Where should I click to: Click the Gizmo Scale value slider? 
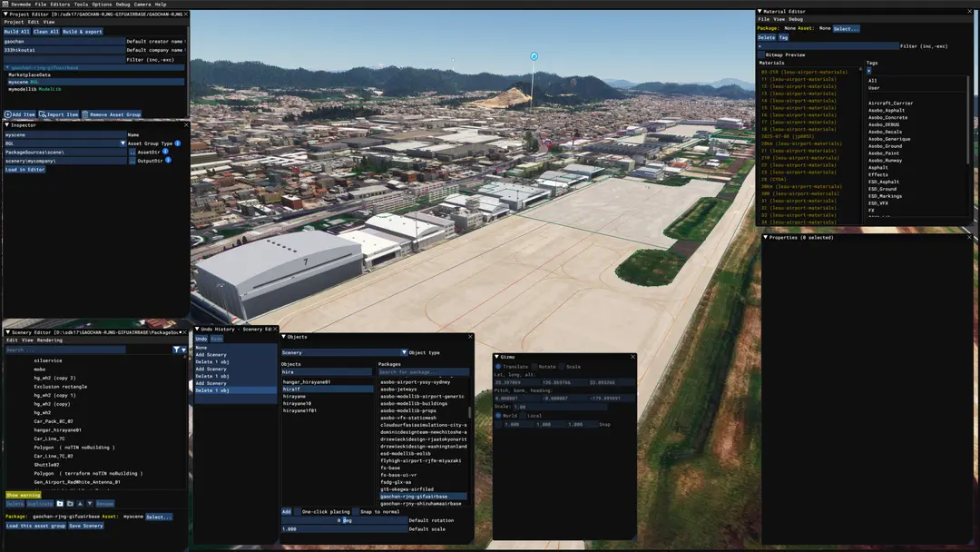pos(559,407)
